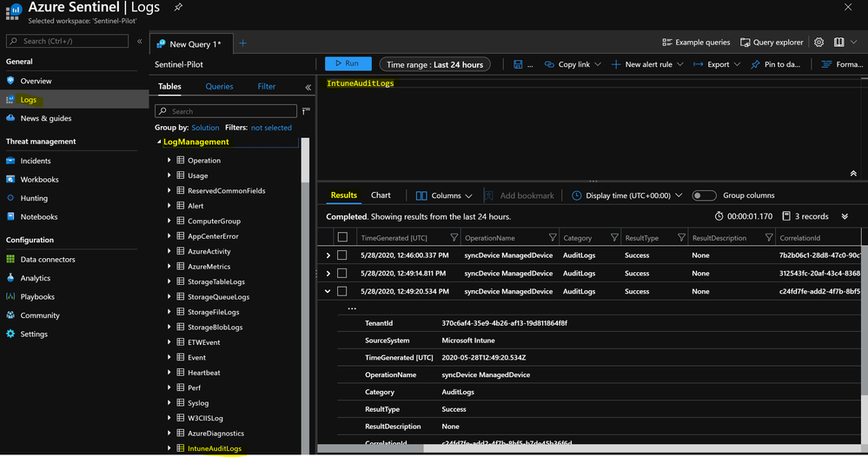Change Time range: Last 24 hours
The width and height of the screenshot is (868, 457).
(434, 65)
